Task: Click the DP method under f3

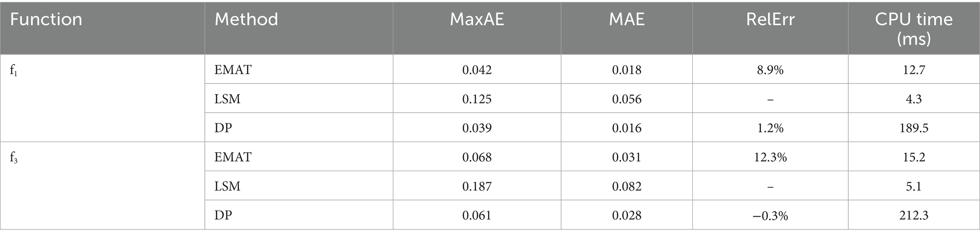Action: [223, 215]
